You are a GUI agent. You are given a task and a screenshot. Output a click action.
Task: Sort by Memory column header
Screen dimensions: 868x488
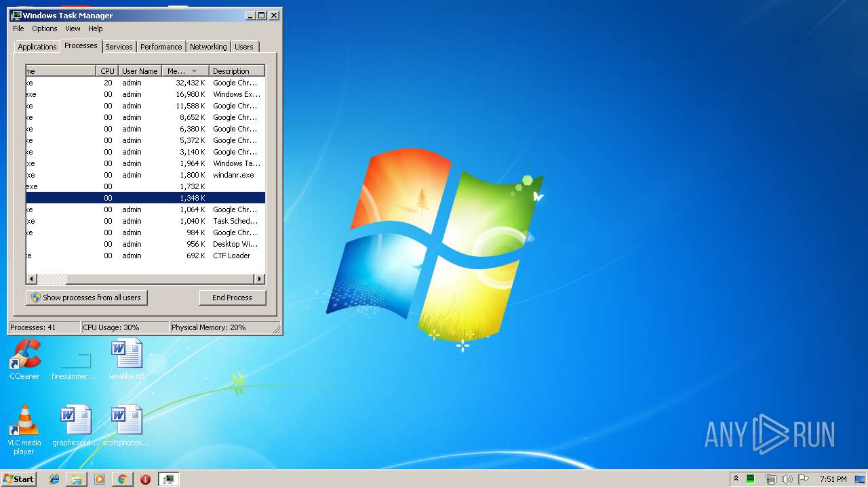[185, 70]
